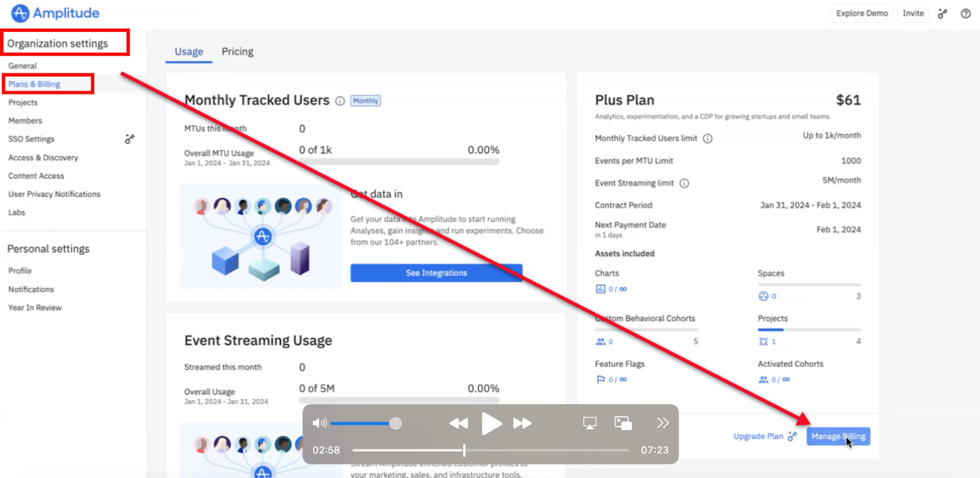980x478 pixels.
Task: Open Labs settings page
Action: (17, 213)
